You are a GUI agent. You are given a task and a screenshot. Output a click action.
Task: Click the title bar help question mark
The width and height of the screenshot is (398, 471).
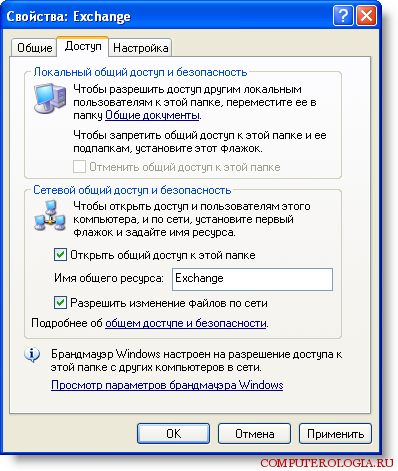(x=343, y=15)
